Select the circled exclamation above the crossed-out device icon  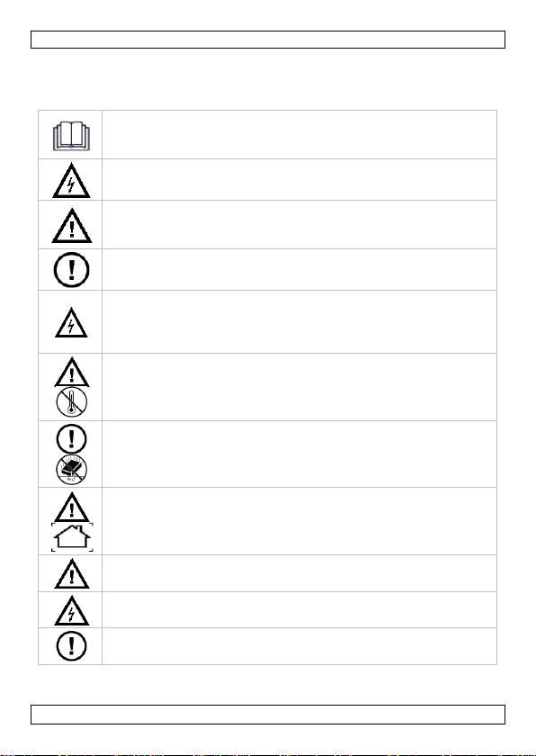72,438
